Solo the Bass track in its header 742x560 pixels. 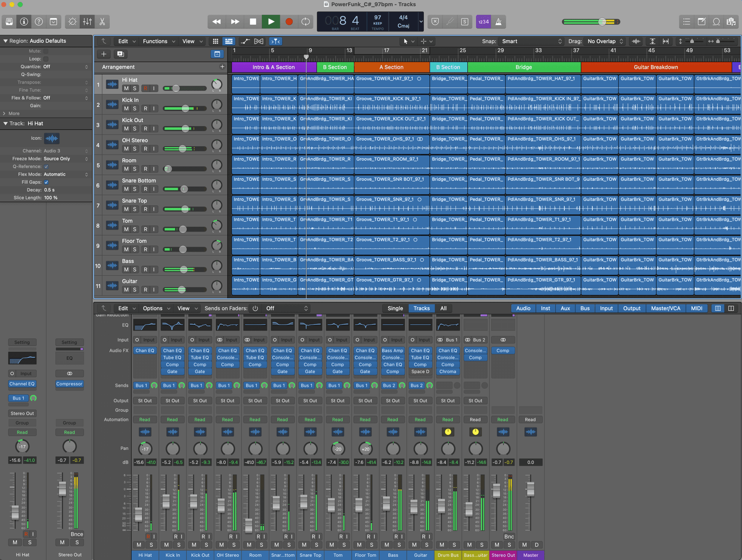pos(135,269)
